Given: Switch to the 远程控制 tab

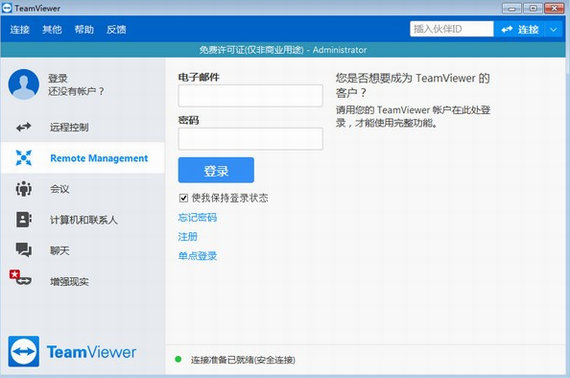Looking at the screenshot, I should pyautogui.click(x=83, y=127).
